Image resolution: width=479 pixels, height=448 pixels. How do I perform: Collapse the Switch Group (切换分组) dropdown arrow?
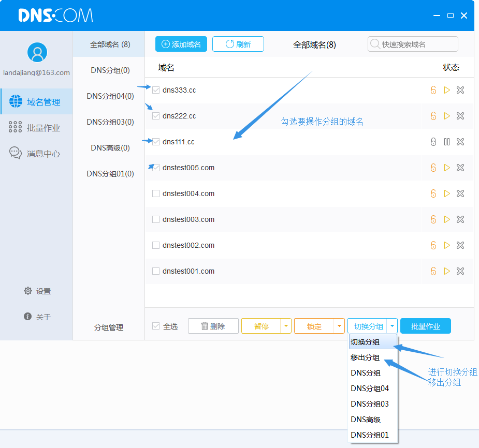[x=392, y=326]
